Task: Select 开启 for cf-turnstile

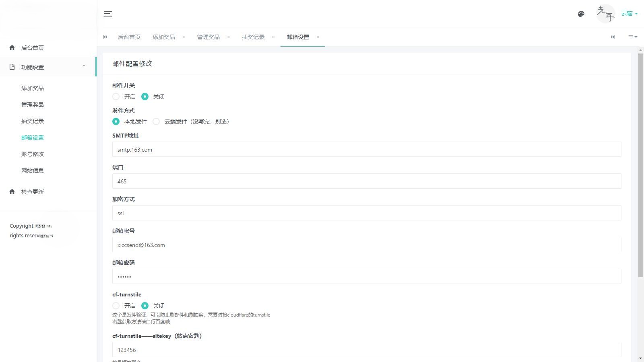Action: 116,306
